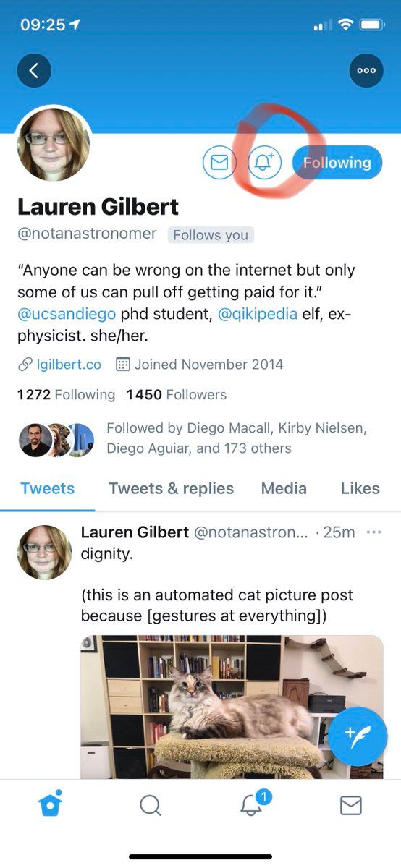Open the lgilbert.co website link
401x868 pixels.
(69, 364)
